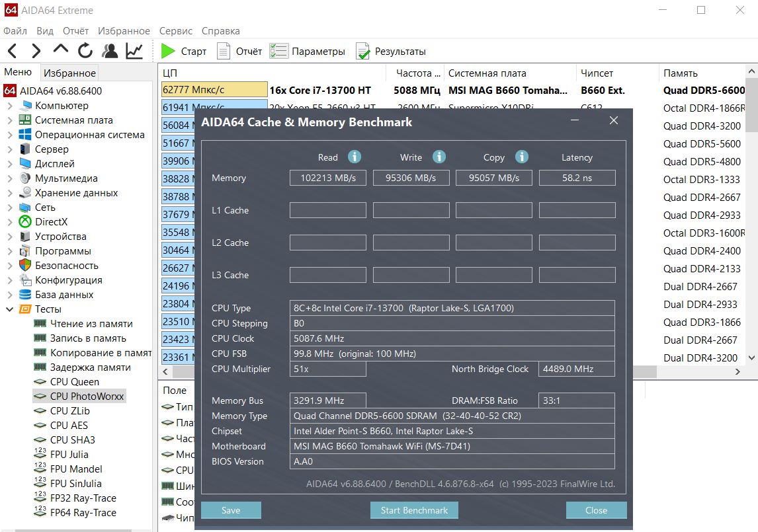The height and width of the screenshot is (532, 758).
Task: Click the Close button in benchmark dialog
Action: click(x=596, y=510)
